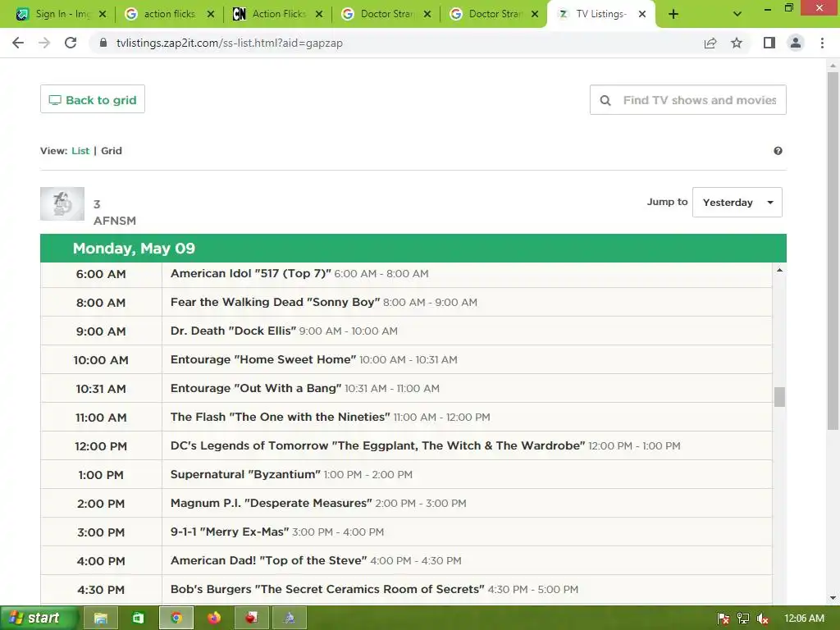The height and width of the screenshot is (630, 840).
Task: Open Chrome three-dot menu
Action: point(822,43)
